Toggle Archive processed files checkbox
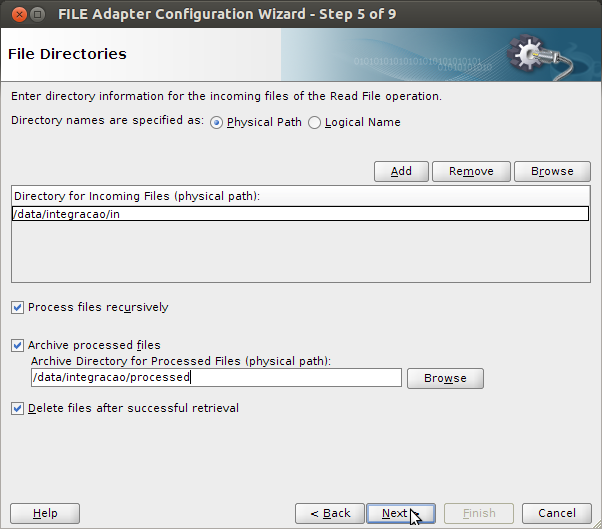The width and height of the screenshot is (602, 529). pos(17,346)
